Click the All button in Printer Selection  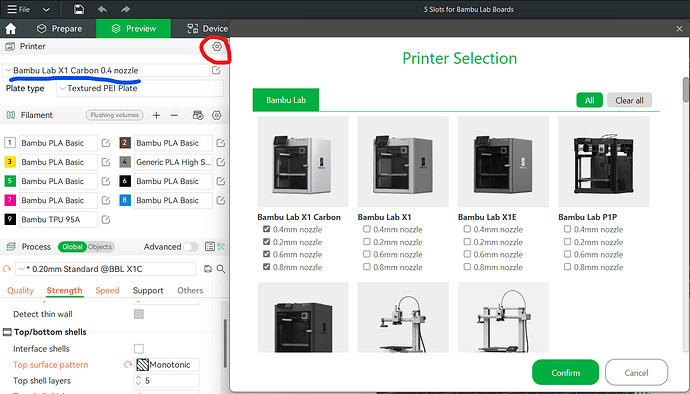[x=590, y=100]
